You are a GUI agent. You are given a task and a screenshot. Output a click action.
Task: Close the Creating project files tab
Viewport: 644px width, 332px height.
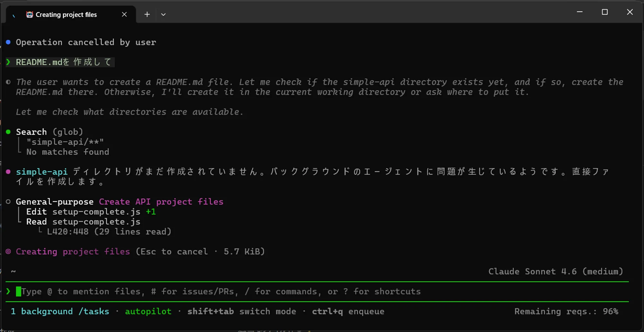[x=124, y=15]
